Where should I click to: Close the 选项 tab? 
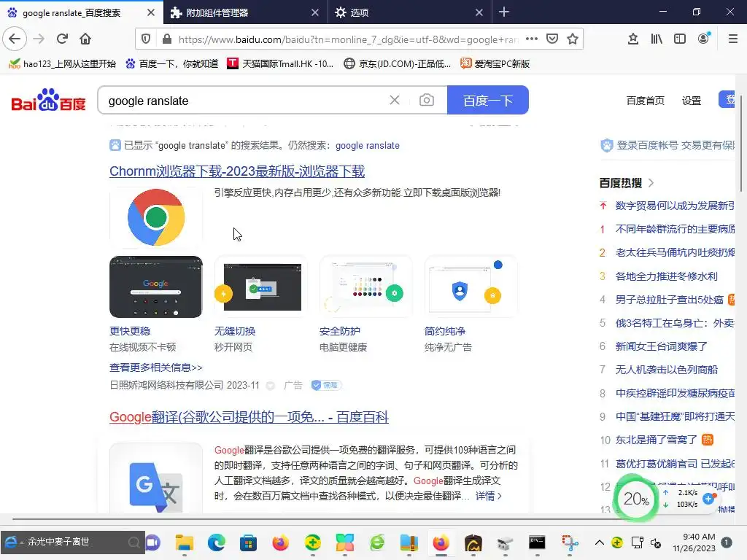(479, 12)
